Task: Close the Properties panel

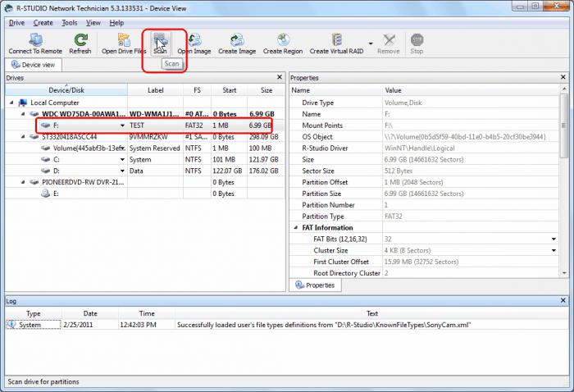Action: coord(563,77)
